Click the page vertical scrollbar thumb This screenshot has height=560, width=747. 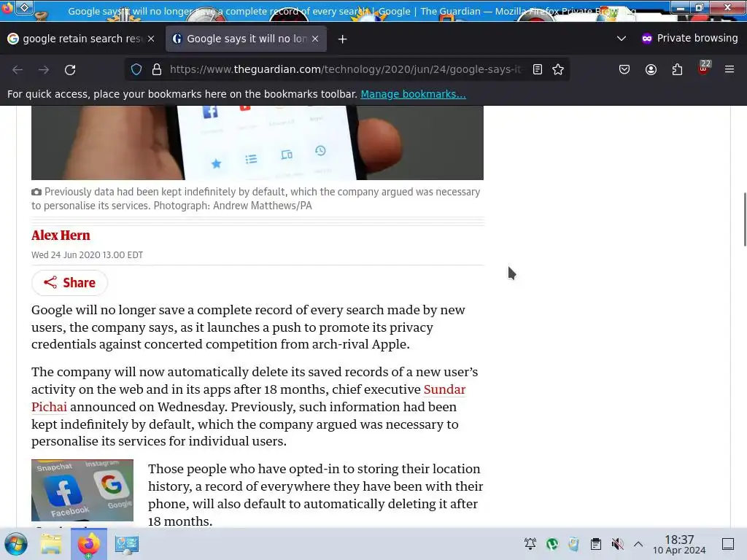(x=745, y=219)
